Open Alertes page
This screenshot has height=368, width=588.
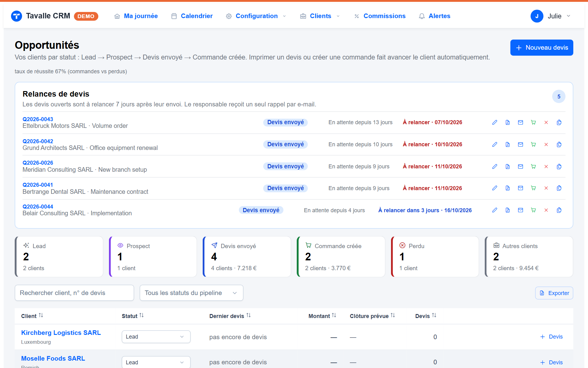coord(435,16)
